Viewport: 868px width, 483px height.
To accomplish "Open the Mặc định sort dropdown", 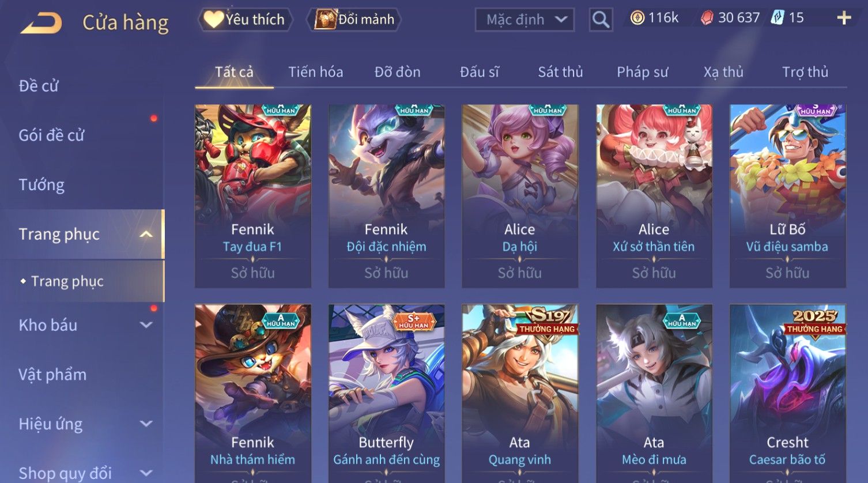I will pos(524,20).
